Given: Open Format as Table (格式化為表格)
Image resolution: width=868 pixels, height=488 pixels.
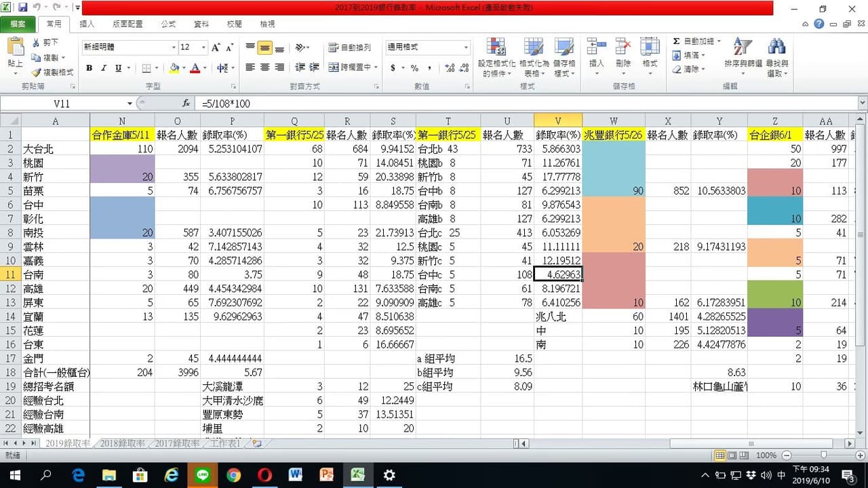Looking at the screenshot, I should [x=533, y=58].
